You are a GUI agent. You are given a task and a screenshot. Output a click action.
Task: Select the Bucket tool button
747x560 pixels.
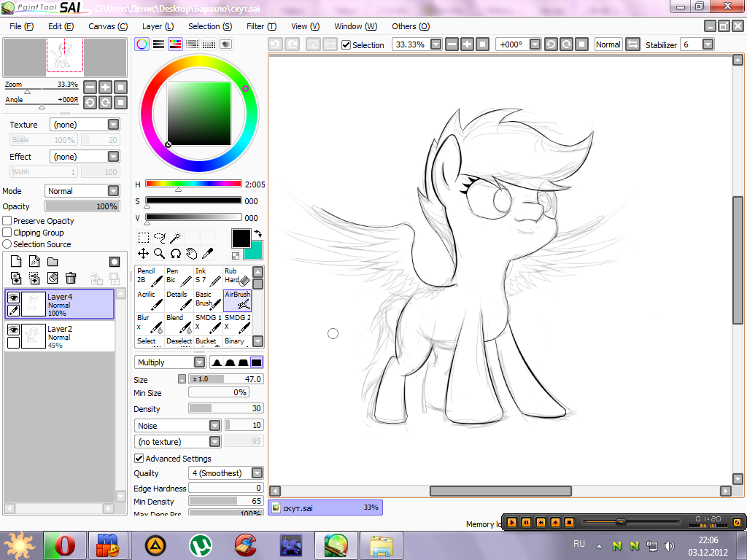208,341
